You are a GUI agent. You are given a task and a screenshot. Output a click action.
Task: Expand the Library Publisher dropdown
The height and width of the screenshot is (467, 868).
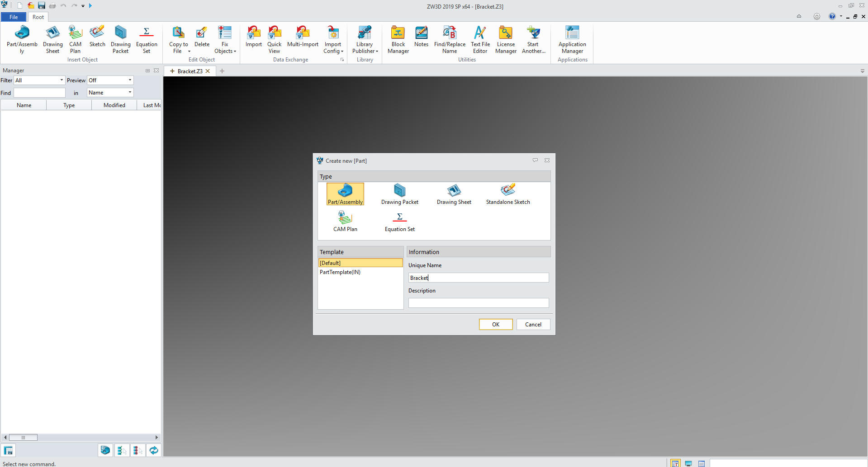pos(377,52)
